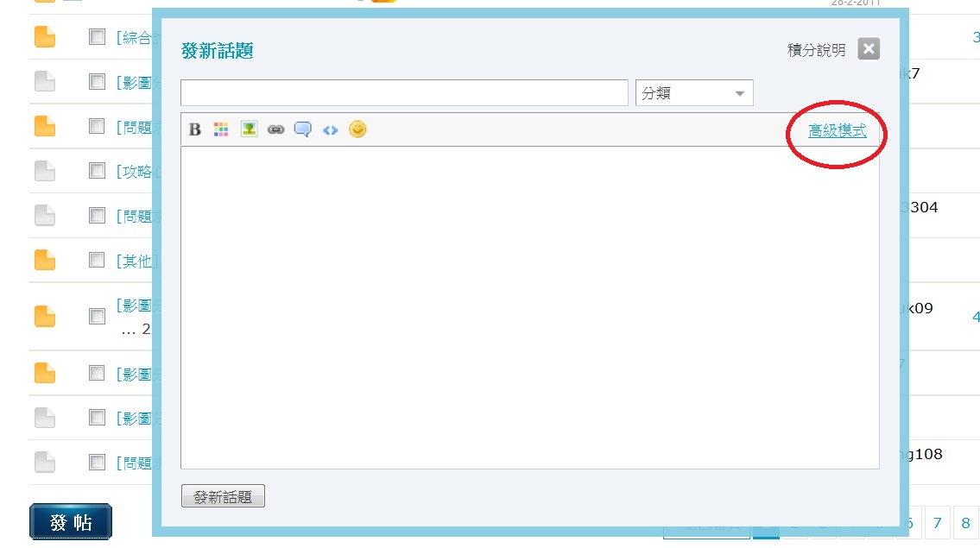Image resolution: width=980 pixels, height=548 pixels.
Task: Click the insert link icon
Action: (275, 129)
